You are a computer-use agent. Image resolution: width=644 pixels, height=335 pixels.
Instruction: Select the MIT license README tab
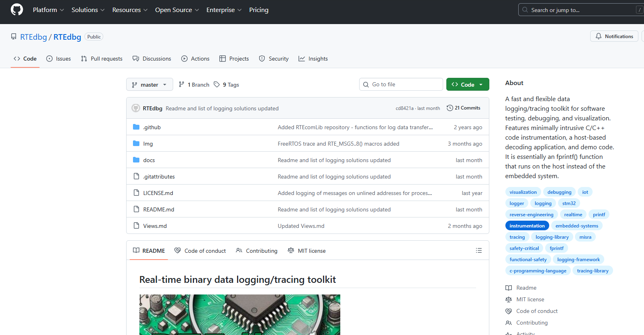coord(307,251)
